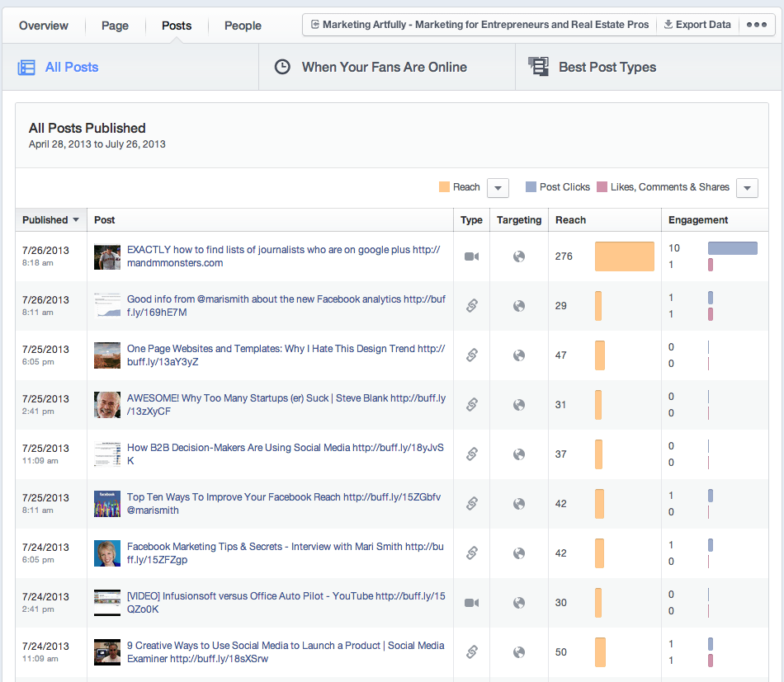Viewport: 784px width, 682px height.
Task: Click link type icon for 9 Creative Ways post
Action: click(471, 651)
